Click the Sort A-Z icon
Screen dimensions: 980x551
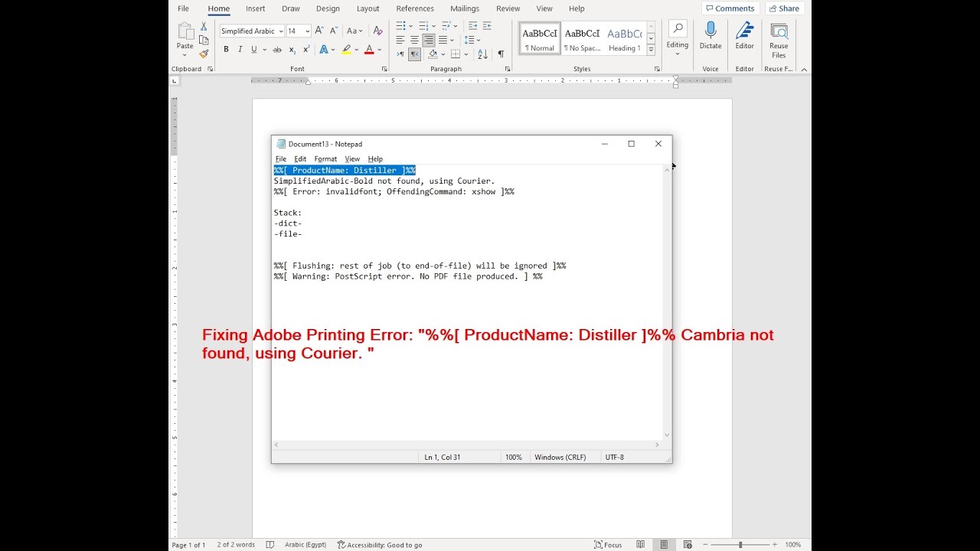482,54
